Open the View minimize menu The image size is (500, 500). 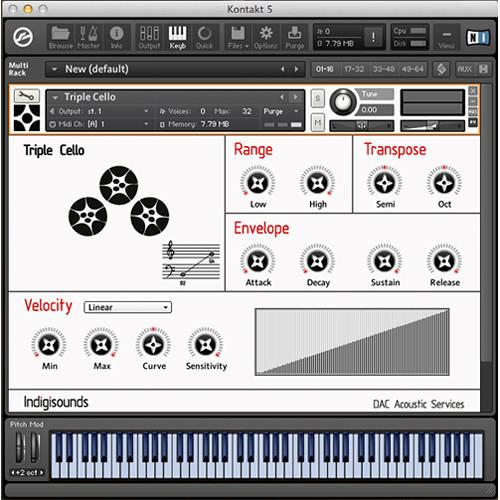coord(446,38)
